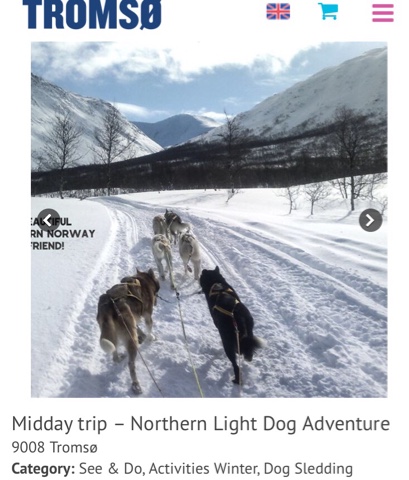The image size is (409, 480).
Task: Open the Tromsø logo homepage link
Action: pyautogui.click(x=92, y=14)
